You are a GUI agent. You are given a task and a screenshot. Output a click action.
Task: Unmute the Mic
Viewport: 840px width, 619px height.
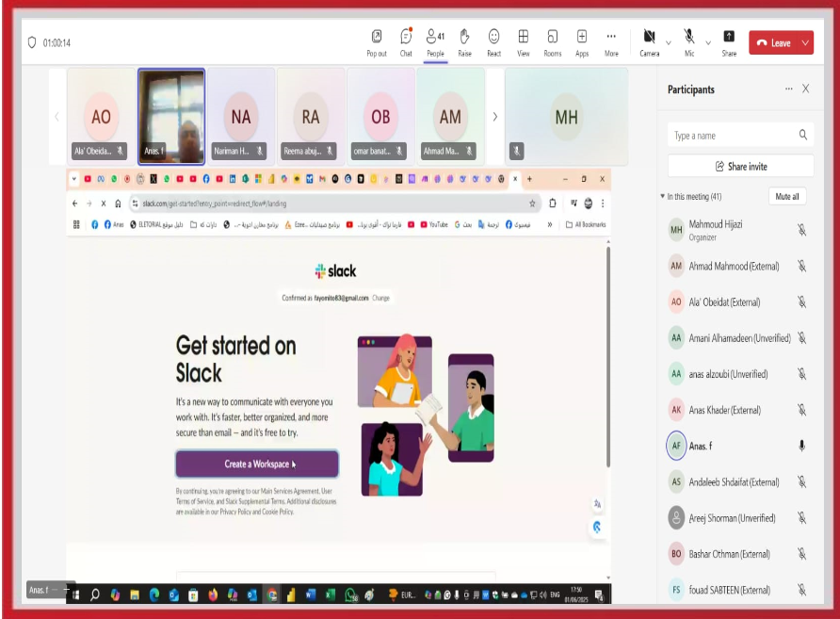(x=689, y=43)
